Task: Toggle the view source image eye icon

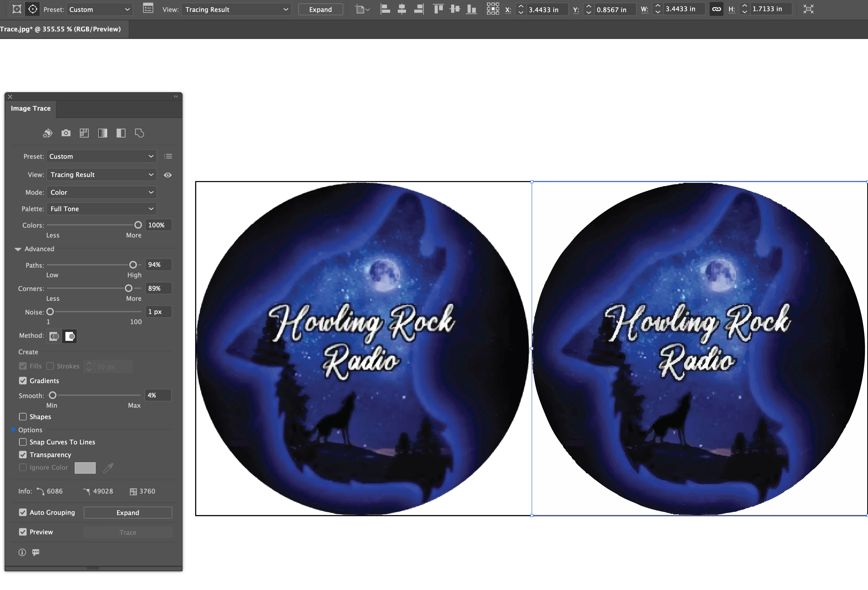Action: tap(168, 175)
